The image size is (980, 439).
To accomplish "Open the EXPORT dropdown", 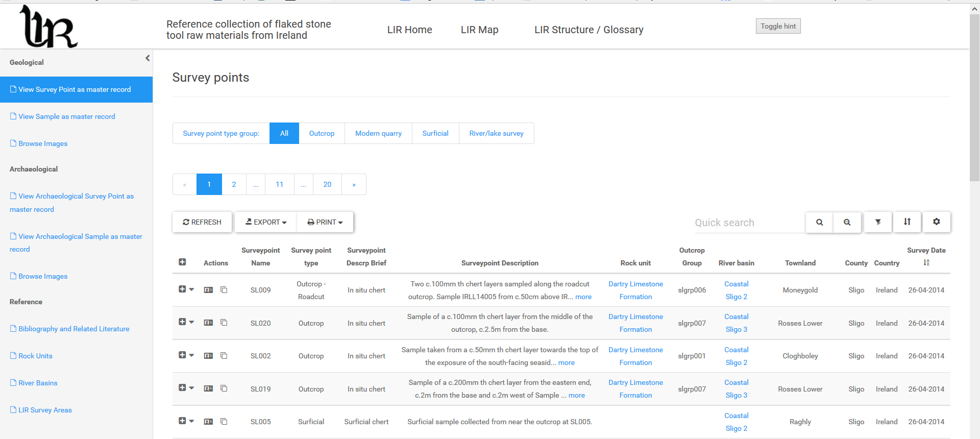I will click(x=266, y=222).
